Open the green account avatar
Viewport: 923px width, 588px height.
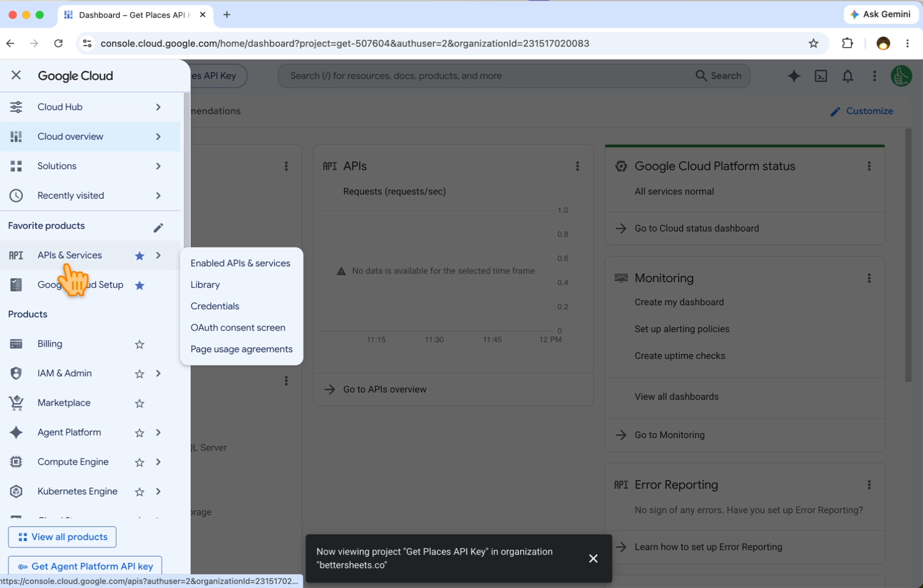(x=901, y=76)
